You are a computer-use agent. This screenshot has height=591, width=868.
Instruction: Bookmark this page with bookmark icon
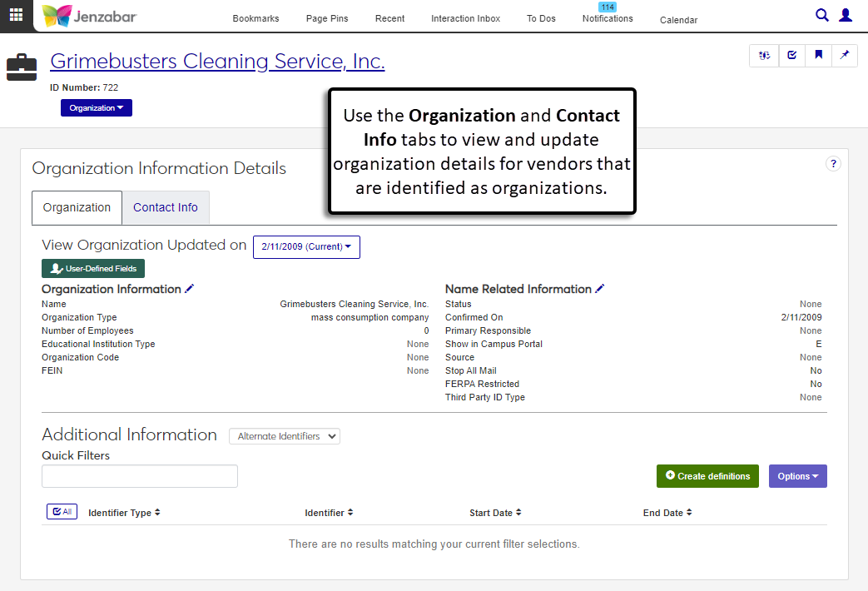[x=818, y=55]
